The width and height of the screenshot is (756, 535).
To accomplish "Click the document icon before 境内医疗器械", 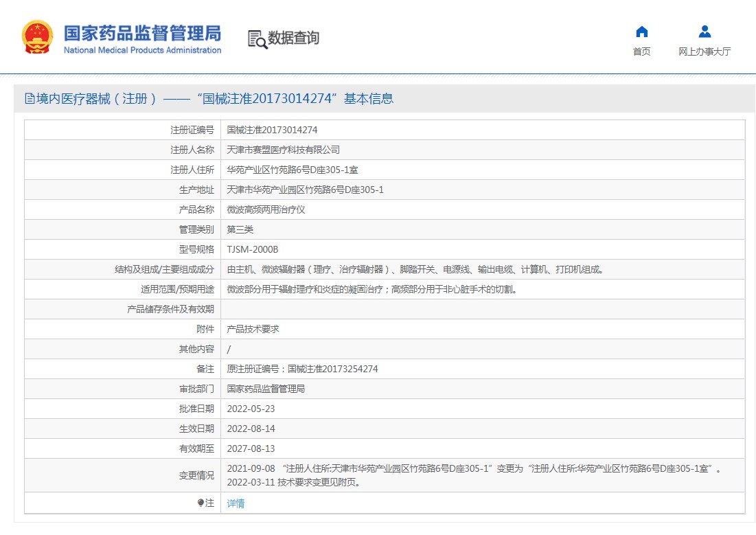I will coord(30,99).
